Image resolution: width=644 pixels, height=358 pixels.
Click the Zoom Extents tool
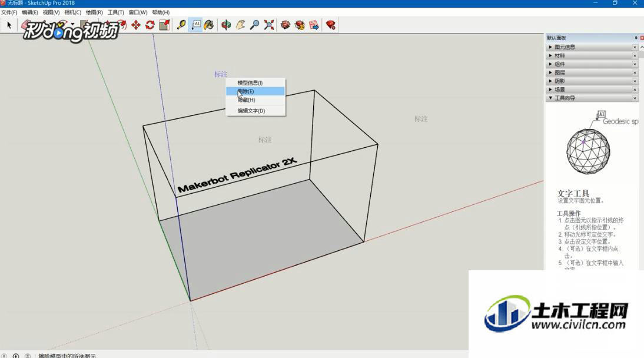(x=269, y=25)
